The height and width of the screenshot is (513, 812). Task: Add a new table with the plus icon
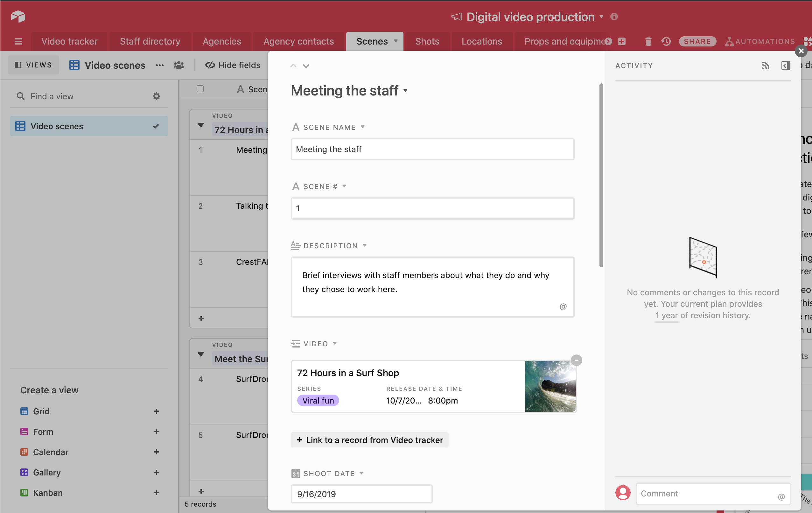point(622,41)
